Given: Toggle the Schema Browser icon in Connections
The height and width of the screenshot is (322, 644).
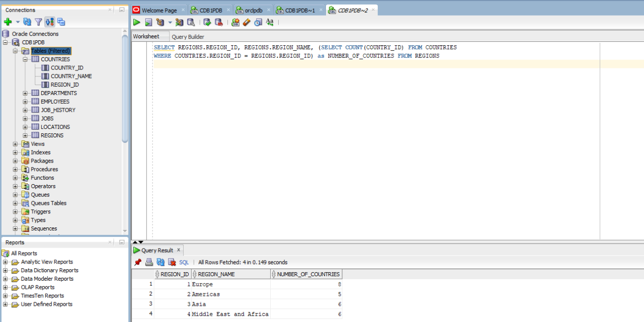Looking at the screenshot, I should (x=49, y=22).
